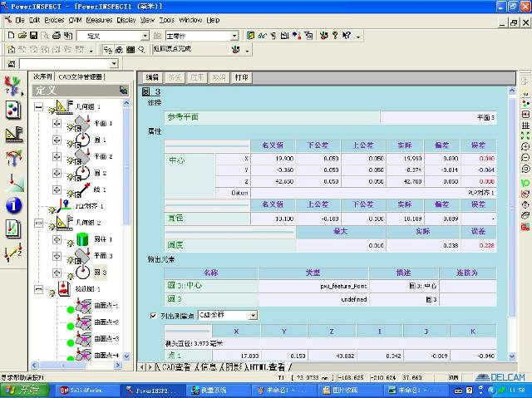Viewport: 532px width, 398px height.
Task: Toggle light bulb visibility of 检测组 1
Action: tap(52, 292)
